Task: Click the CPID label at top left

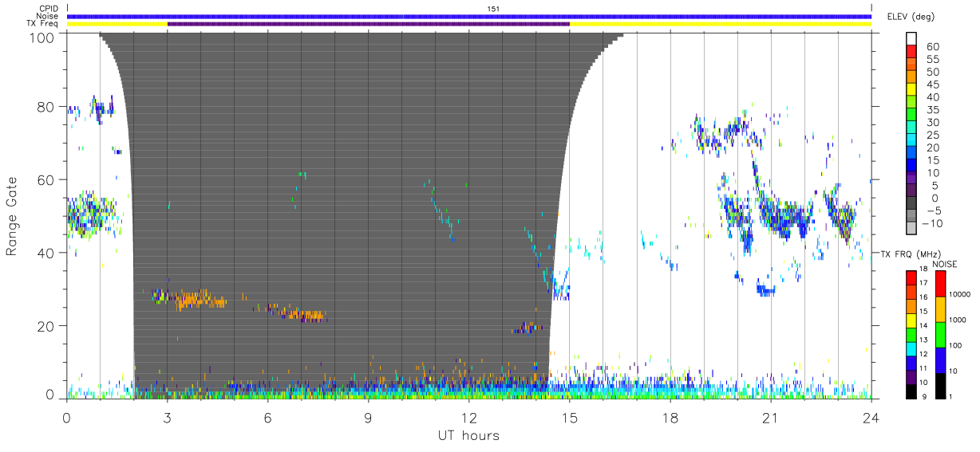Action: click(x=48, y=9)
